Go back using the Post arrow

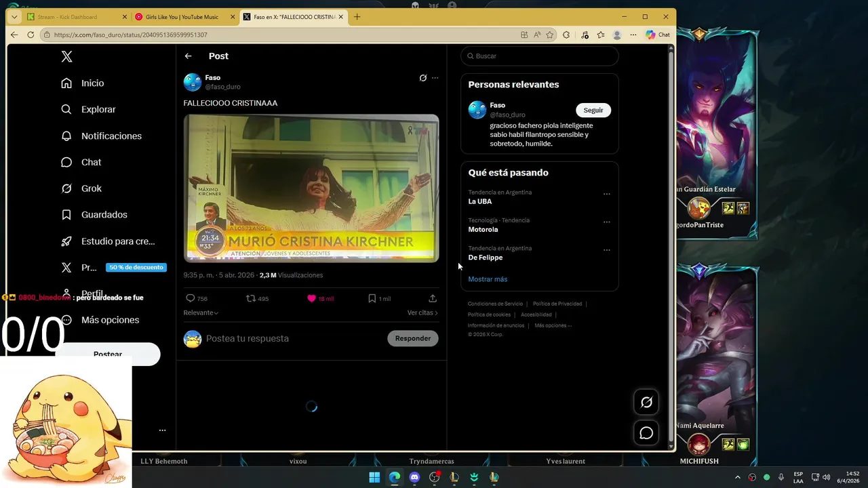click(x=189, y=56)
